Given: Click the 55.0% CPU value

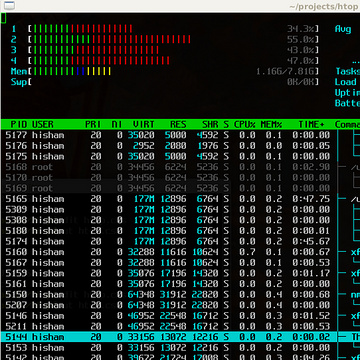Looking at the screenshot, I should [x=301, y=40].
